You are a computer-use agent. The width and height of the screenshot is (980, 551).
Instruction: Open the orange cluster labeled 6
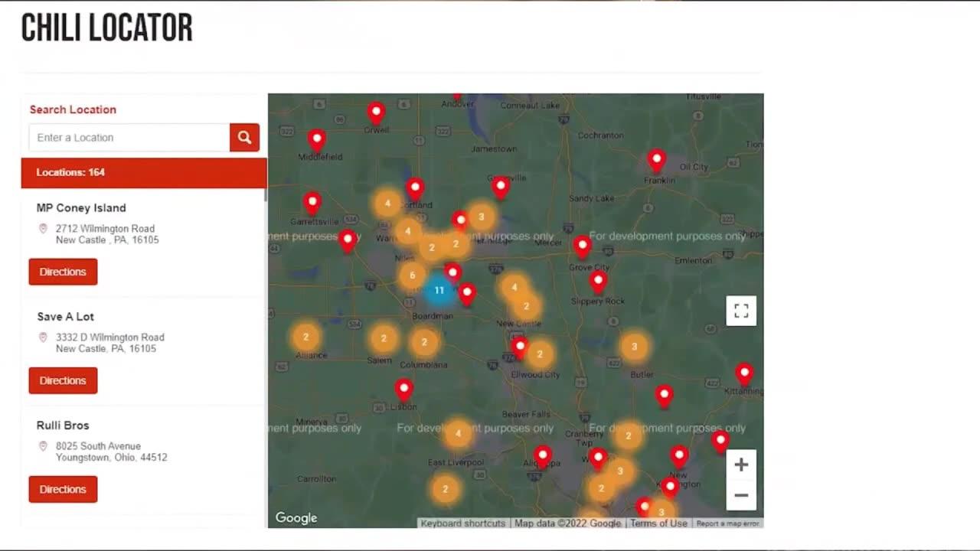pos(412,275)
